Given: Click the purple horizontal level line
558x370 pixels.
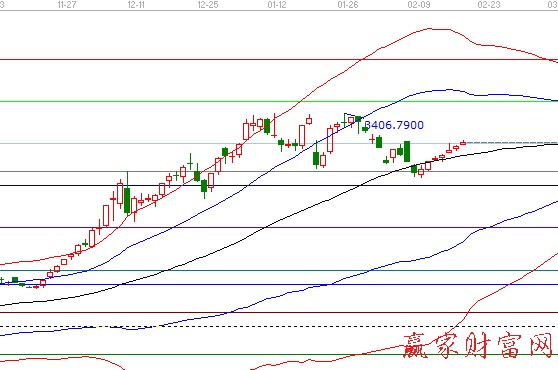Looking at the screenshot, I should (x=279, y=228).
